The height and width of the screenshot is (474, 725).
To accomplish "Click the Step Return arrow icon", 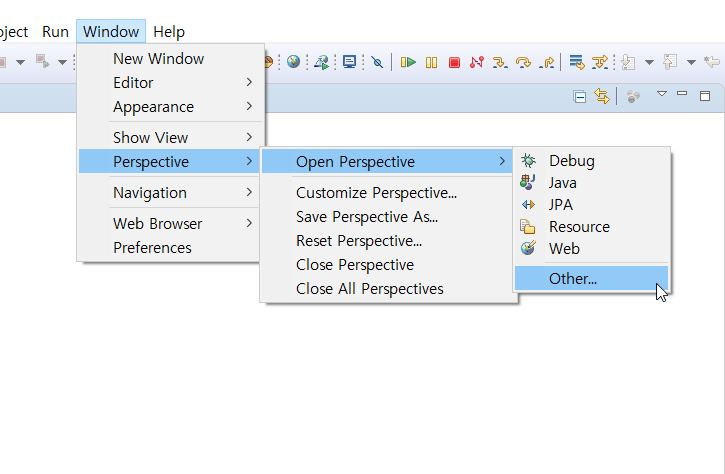I will (x=547, y=62).
